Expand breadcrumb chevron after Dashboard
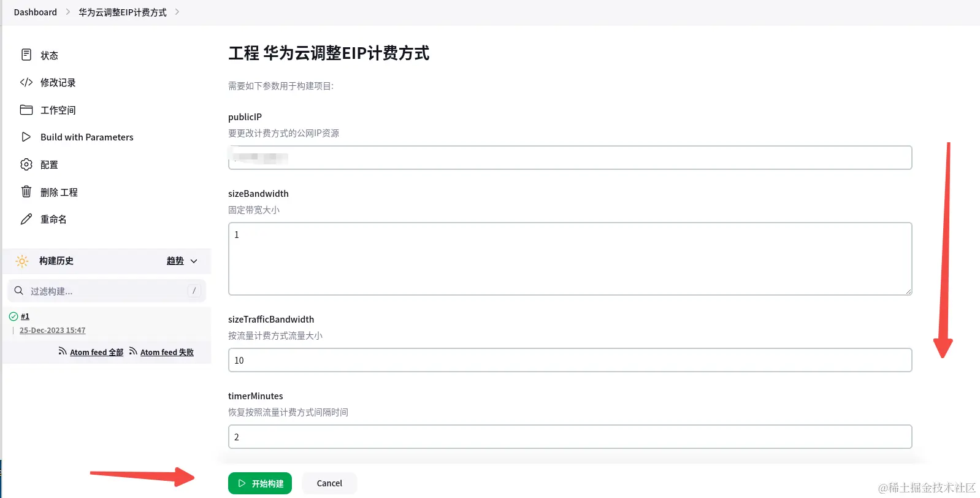This screenshot has width=980, height=498. click(68, 12)
